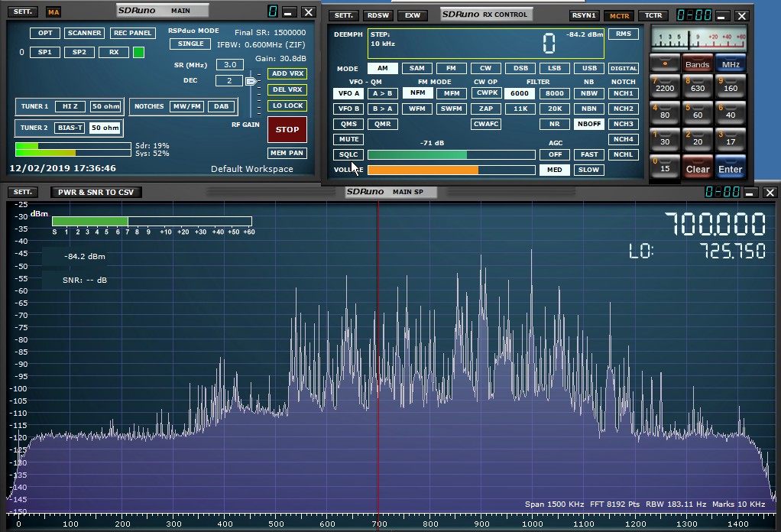Image resolution: width=781 pixels, height=532 pixels.
Task: Click keypad band button 160
Action: tap(731, 86)
